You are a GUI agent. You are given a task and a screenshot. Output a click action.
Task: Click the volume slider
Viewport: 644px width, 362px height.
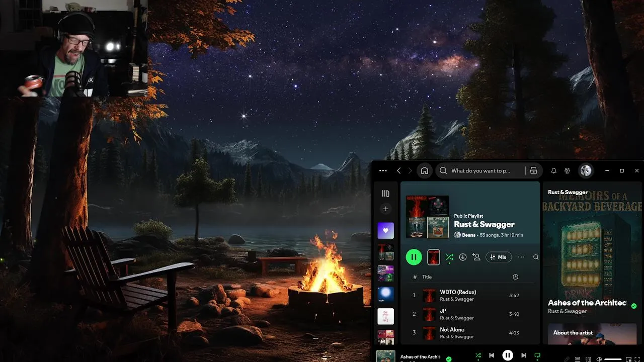click(x=613, y=359)
